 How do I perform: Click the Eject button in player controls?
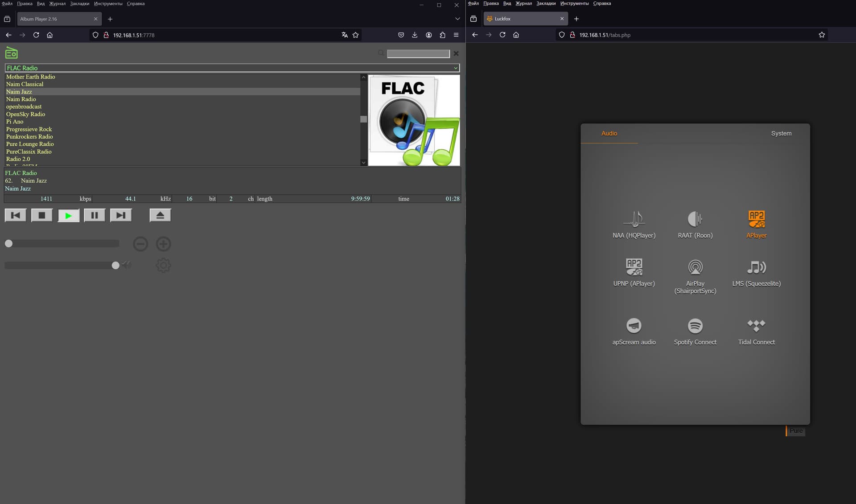[x=160, y=215]
